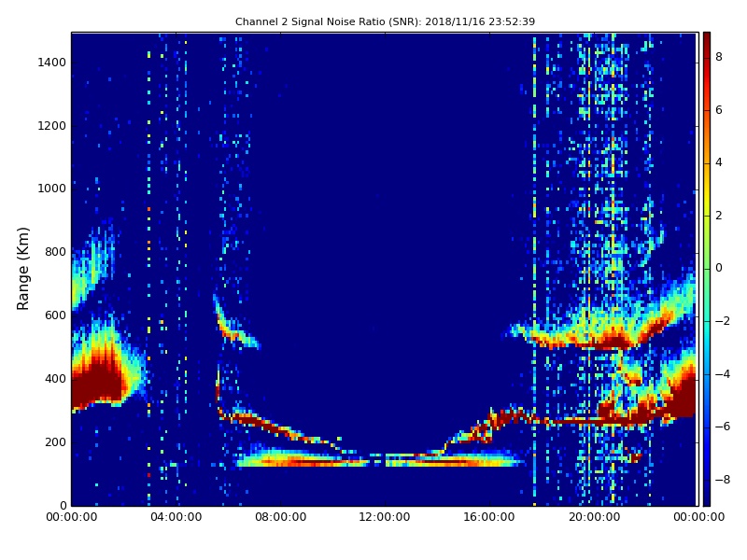Click the green middle section of the colorbar
This screenshot has width=747, height=560.
click(707, 269)
